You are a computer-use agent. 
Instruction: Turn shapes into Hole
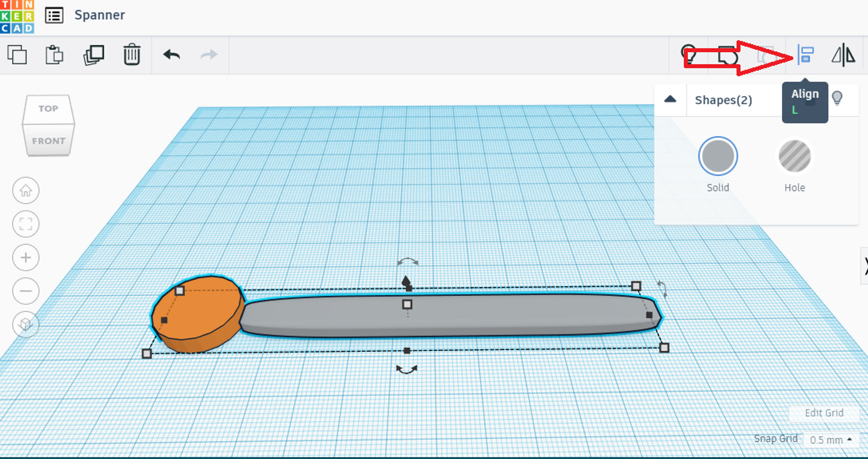pos(795,156)
